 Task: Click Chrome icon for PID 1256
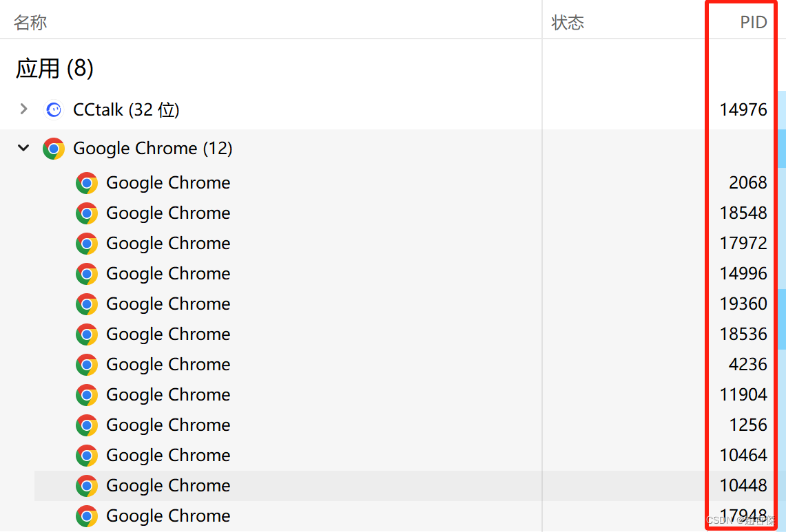pos(86,425)
